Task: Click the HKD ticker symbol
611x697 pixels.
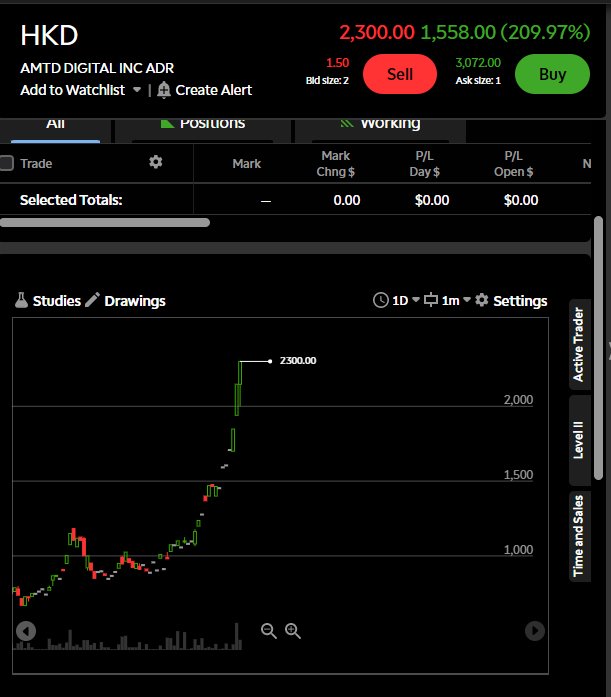Action: point(49,35)
